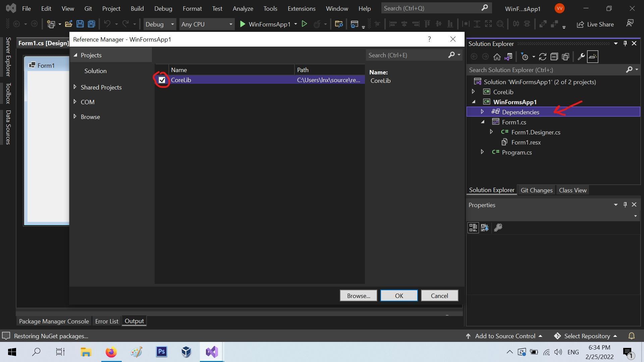The height and width of the screenshot is (362, 644).
Task: Click the Start Without Debugging outline play icon
Action: click(304, 24)
